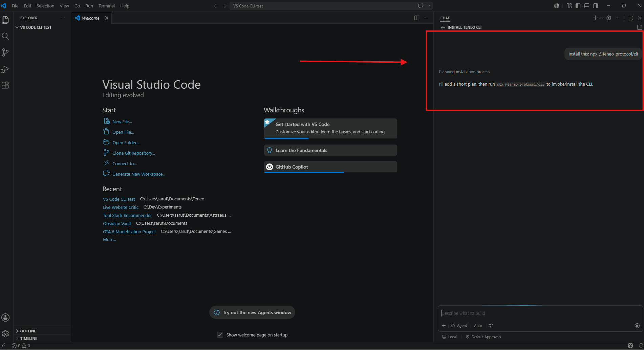
Task: Click the install this npx message bubble
Action: point(603,54)
